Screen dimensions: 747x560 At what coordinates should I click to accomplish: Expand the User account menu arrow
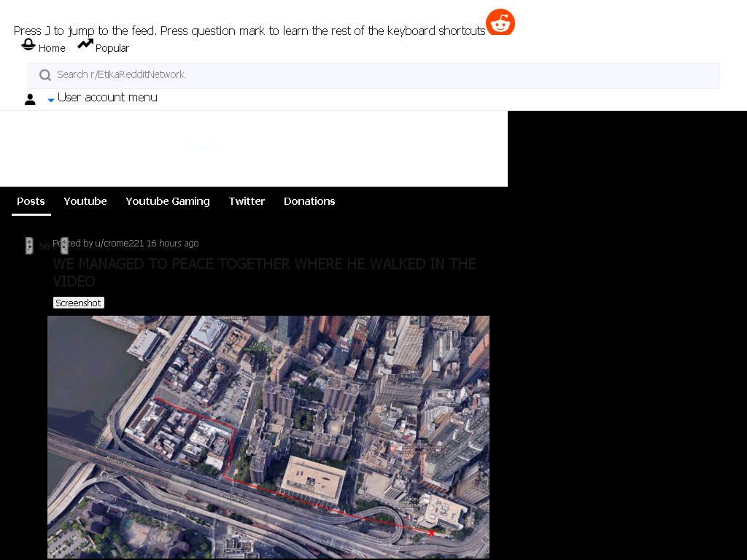[51, 100]
